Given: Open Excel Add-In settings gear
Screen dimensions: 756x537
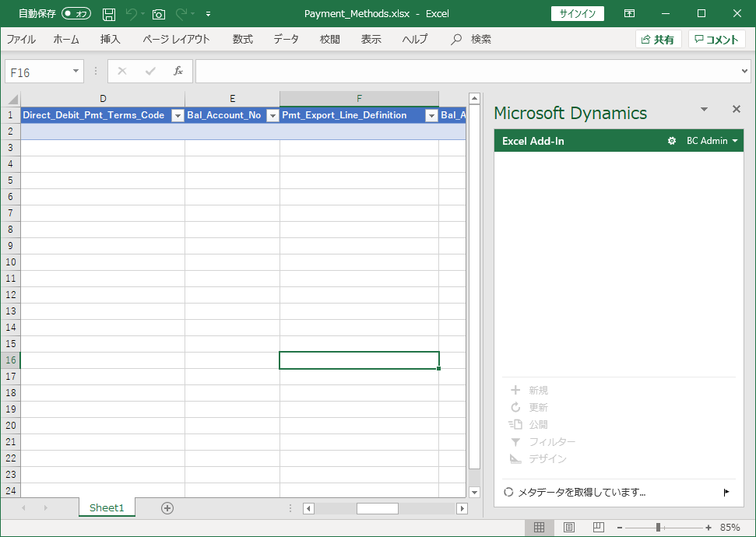Looking at the screenshot, I should point(672,141).
